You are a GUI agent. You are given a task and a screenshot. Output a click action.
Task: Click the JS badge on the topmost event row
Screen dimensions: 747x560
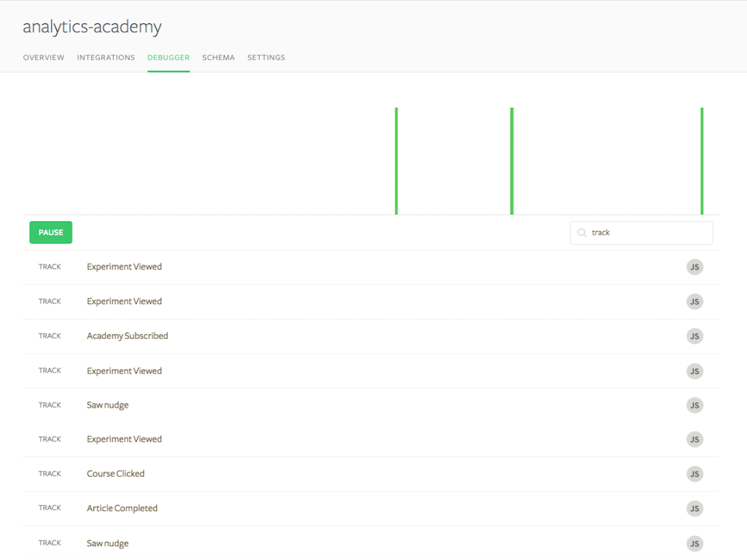point(694,267)
